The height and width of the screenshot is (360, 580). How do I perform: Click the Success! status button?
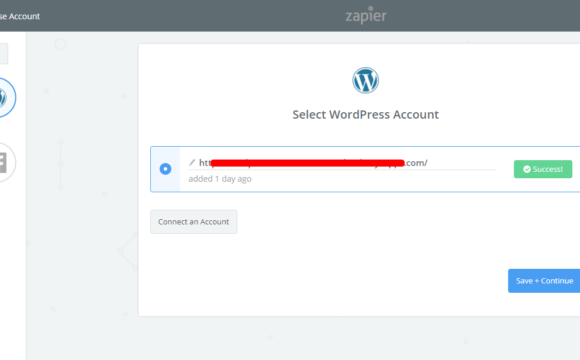point(543,169)
